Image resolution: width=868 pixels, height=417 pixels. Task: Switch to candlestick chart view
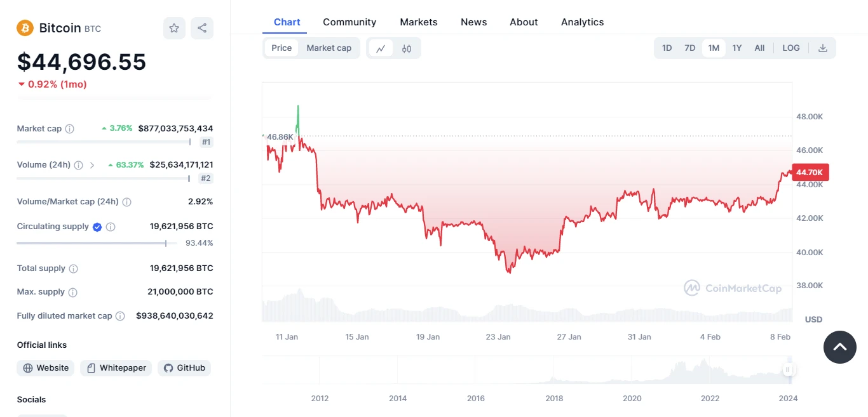pos(407,48)
